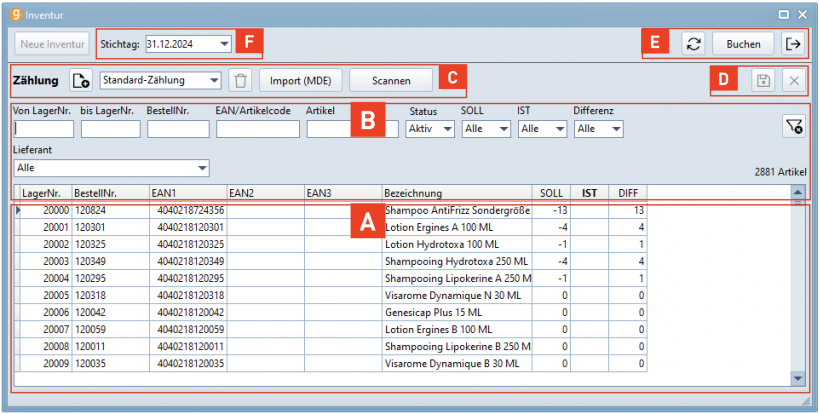Click the new counting document icon

81,81
